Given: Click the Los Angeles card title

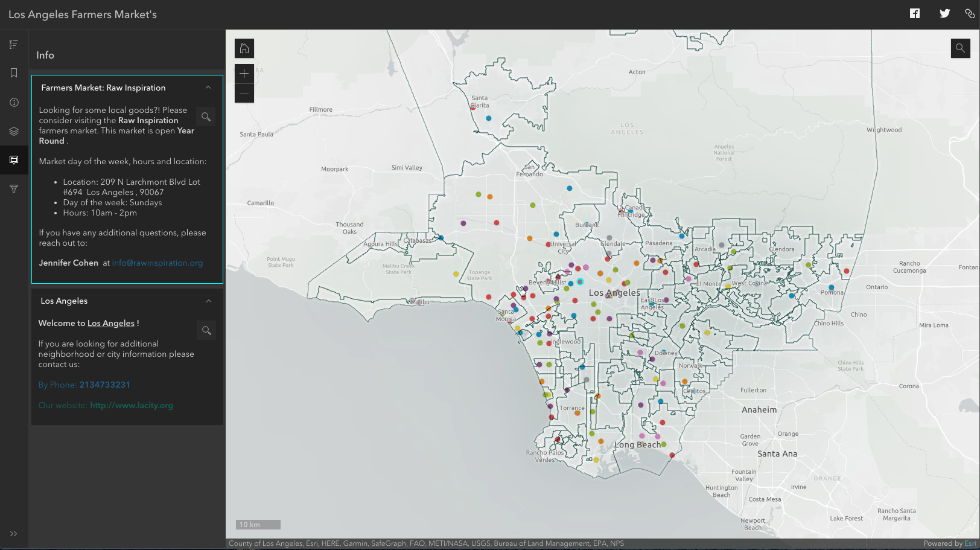Looking at the screenshot, I should point(64,301).
